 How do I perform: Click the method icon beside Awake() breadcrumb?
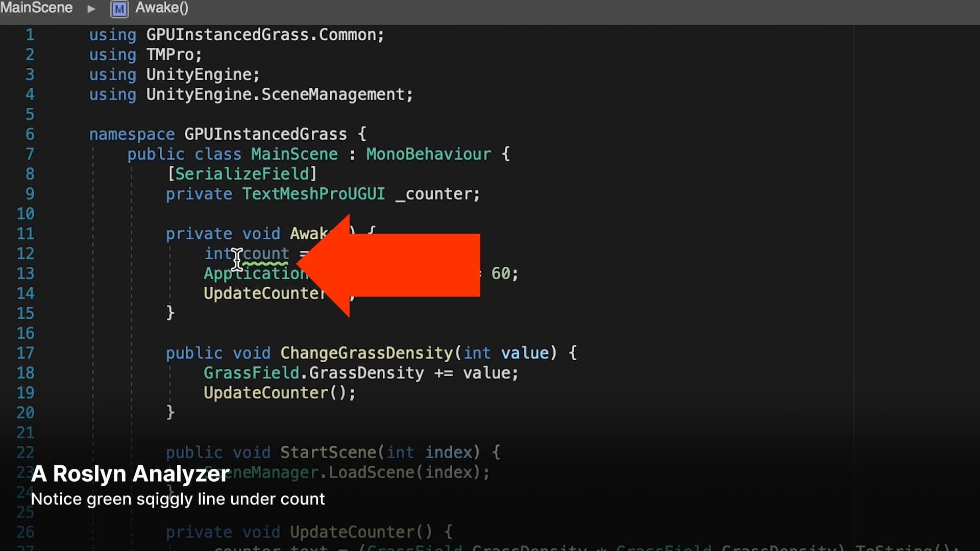[x=119, y=9]
